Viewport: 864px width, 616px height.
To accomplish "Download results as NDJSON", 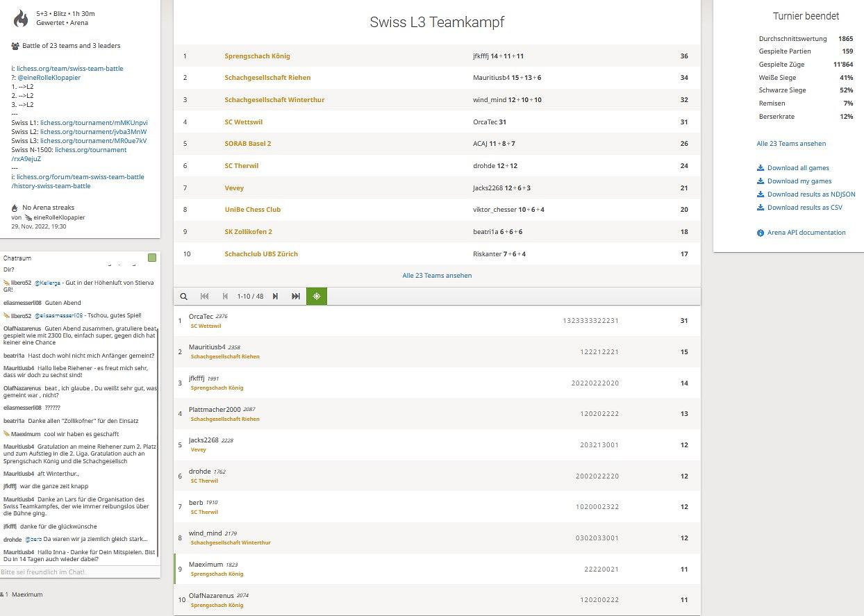I will point(811,194).
